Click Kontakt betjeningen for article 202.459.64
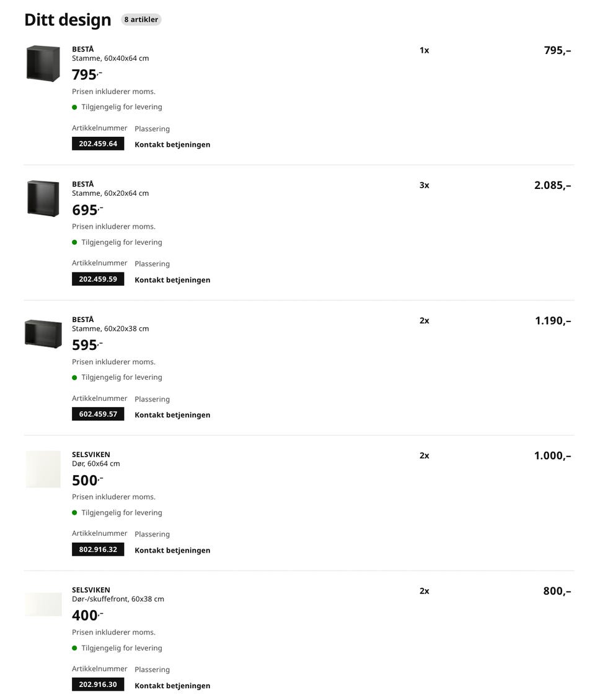Image resolution: width=595 pixels, height=700 pixels. click(172, 144)
